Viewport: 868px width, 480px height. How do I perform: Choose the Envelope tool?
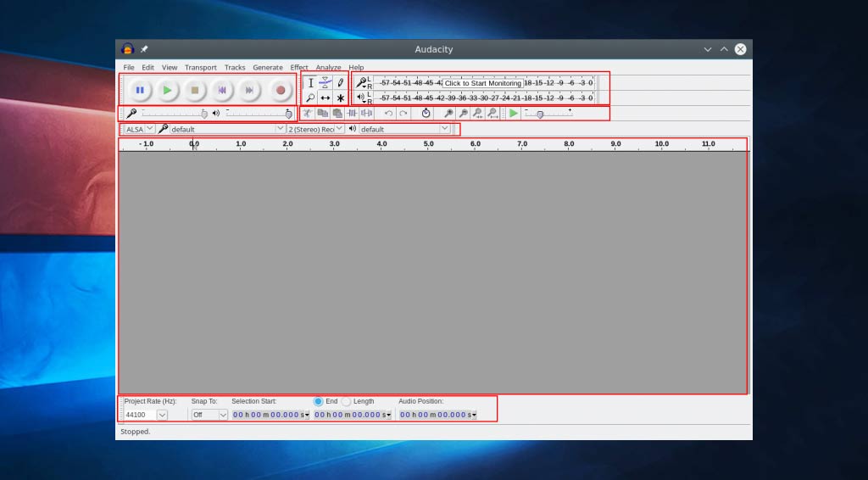(x=325, y=83)
